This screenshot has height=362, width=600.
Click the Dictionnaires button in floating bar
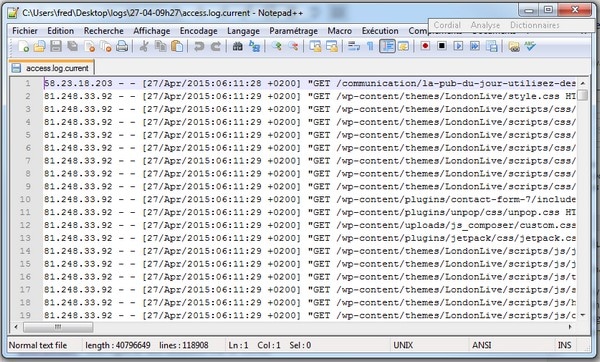tap(535, 25)
